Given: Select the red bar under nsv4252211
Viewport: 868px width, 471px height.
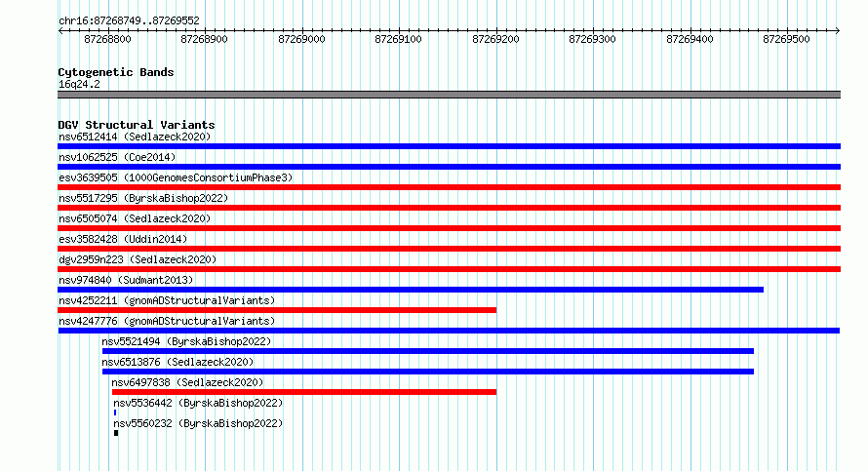Looking at the screenshot, I should [277, 310].
